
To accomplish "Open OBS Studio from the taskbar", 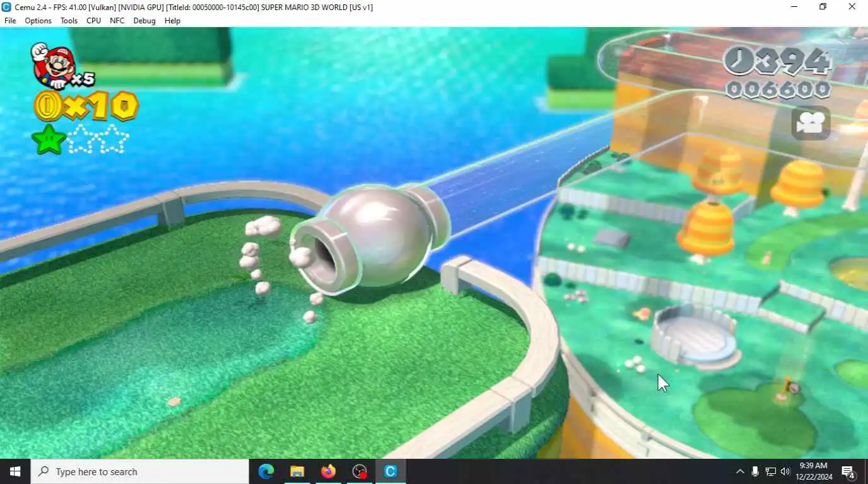I will point(360,471).
